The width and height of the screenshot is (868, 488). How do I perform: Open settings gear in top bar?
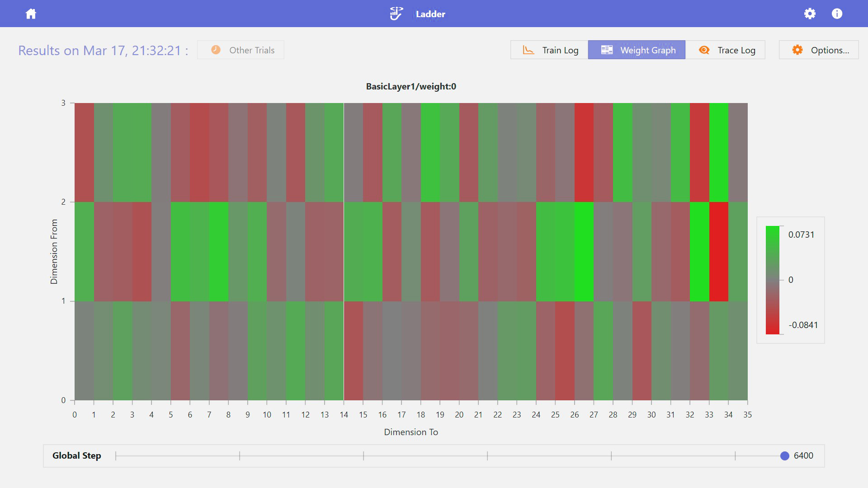click(810, 14)
